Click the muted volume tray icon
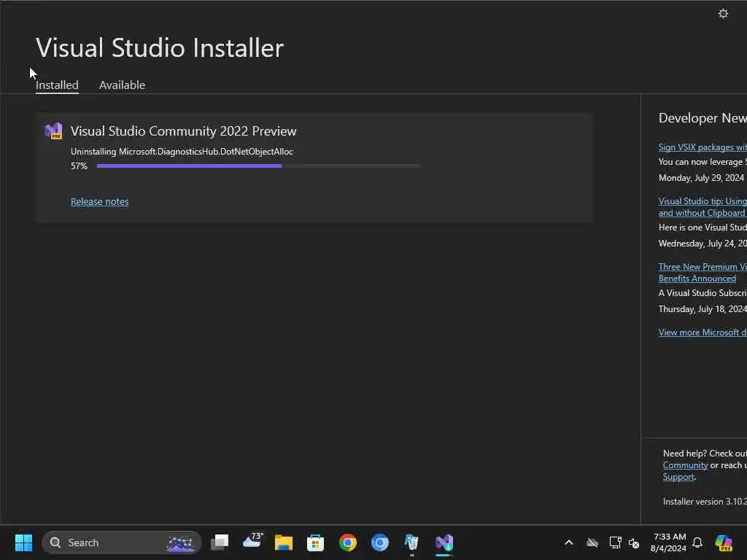Viewport: 747px width, 560px height. point(634,542)
